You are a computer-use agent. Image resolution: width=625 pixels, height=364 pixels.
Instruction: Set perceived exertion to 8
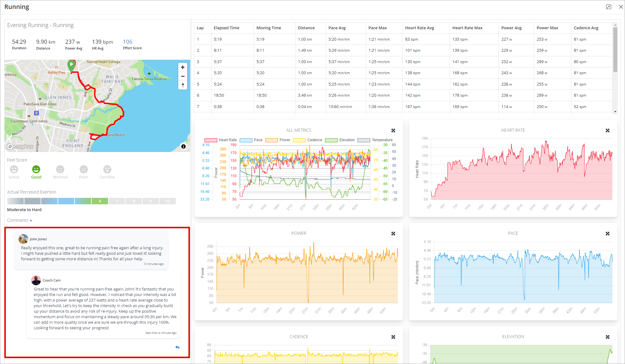134,201
